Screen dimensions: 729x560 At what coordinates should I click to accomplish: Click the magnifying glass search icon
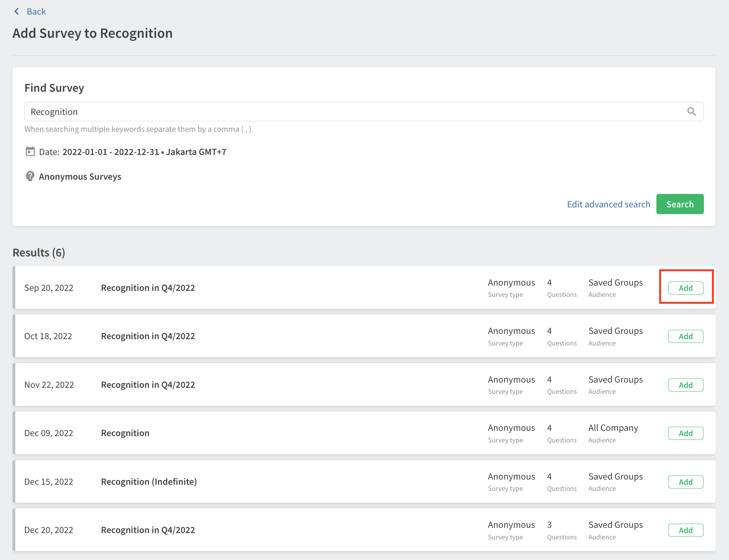[691, 112]
